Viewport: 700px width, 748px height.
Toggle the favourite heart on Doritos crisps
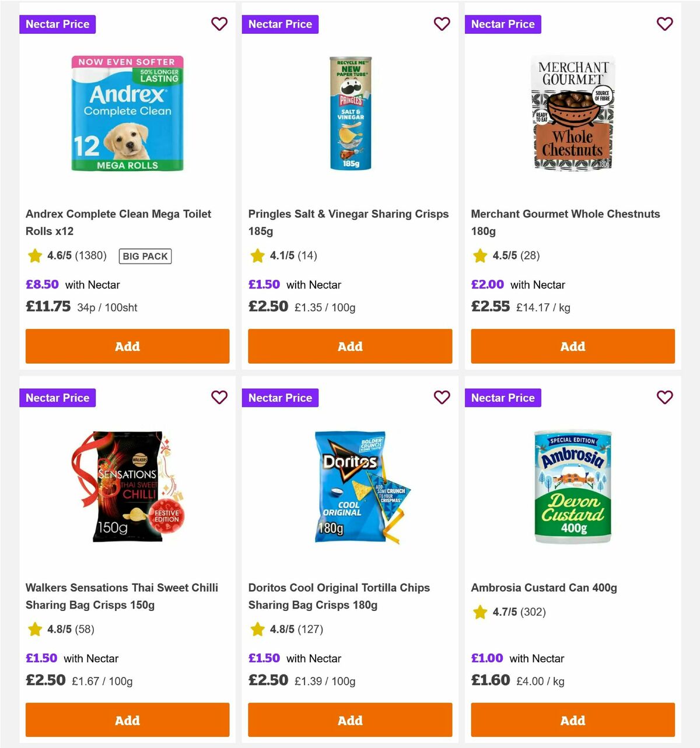coord(442,397)
